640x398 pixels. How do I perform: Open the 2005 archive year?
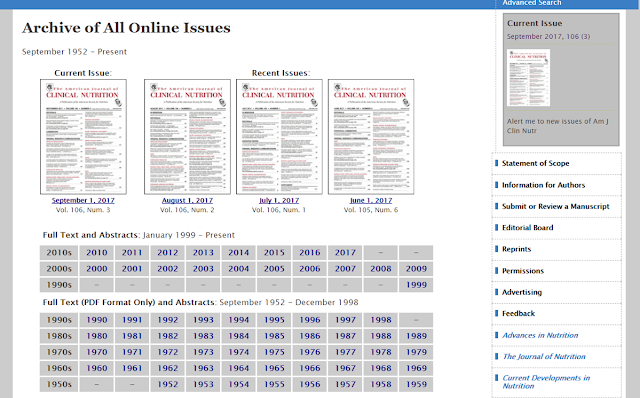274,269
